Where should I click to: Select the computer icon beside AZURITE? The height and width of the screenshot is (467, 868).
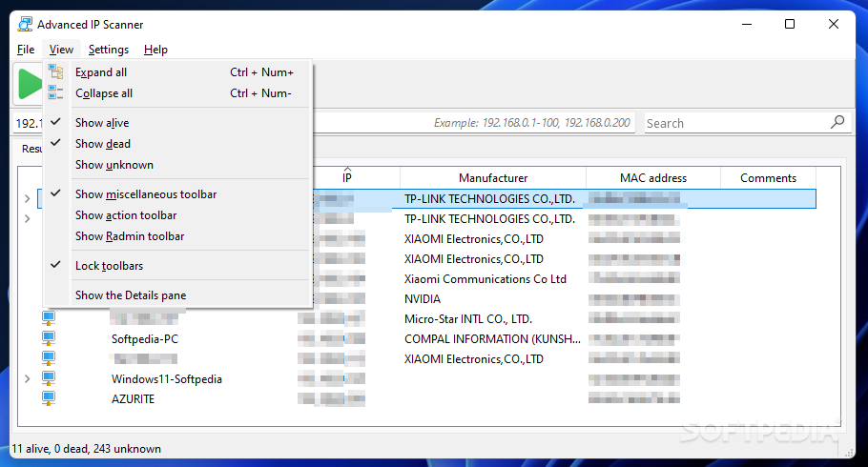coord(49,398)
